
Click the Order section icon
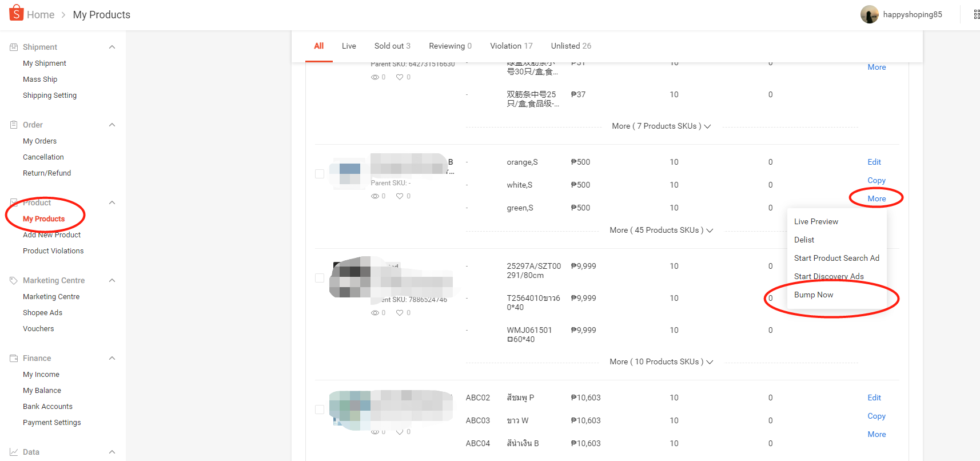coord(14,125)
